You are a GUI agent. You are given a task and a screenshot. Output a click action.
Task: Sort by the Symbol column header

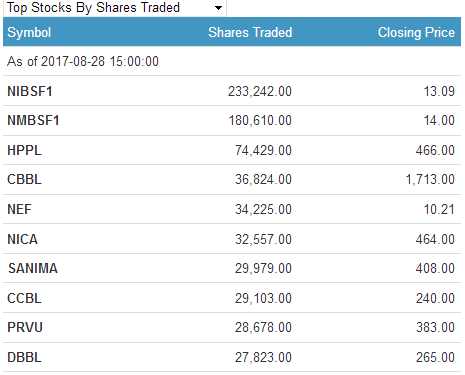pos(29,33)
